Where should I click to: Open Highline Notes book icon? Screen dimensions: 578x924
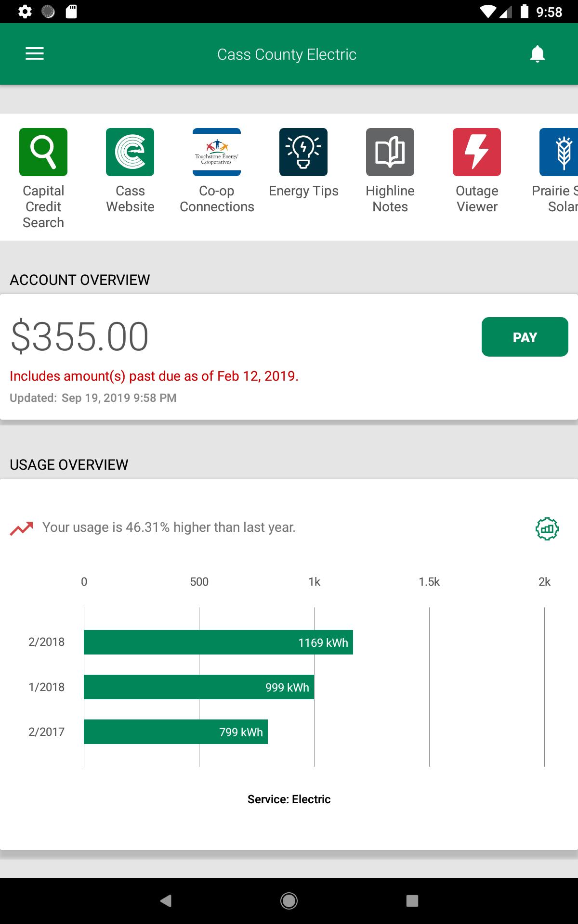[390, 152]
